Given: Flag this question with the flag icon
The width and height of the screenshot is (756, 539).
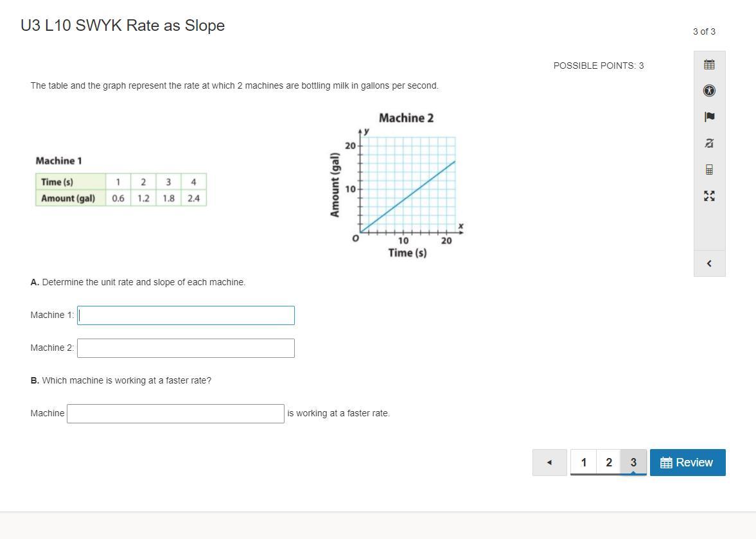Looking at the screenshot, I should tap(709, 117).
